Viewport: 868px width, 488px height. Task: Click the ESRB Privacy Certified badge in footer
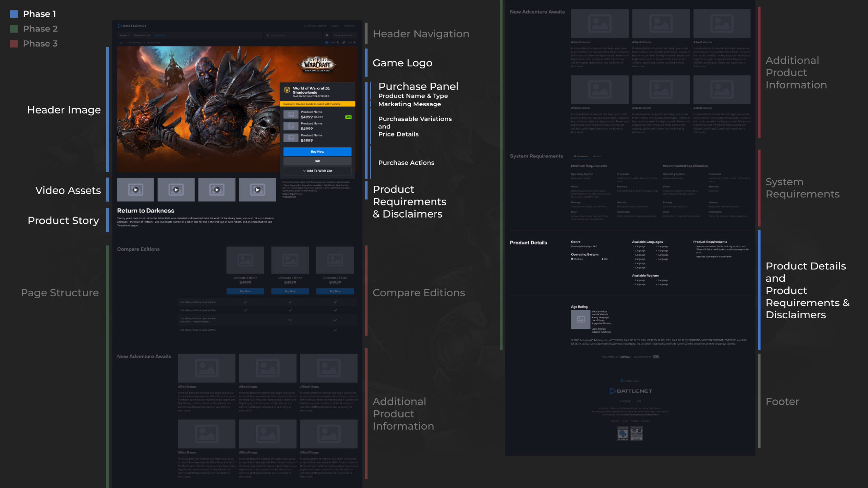point(623,433)
